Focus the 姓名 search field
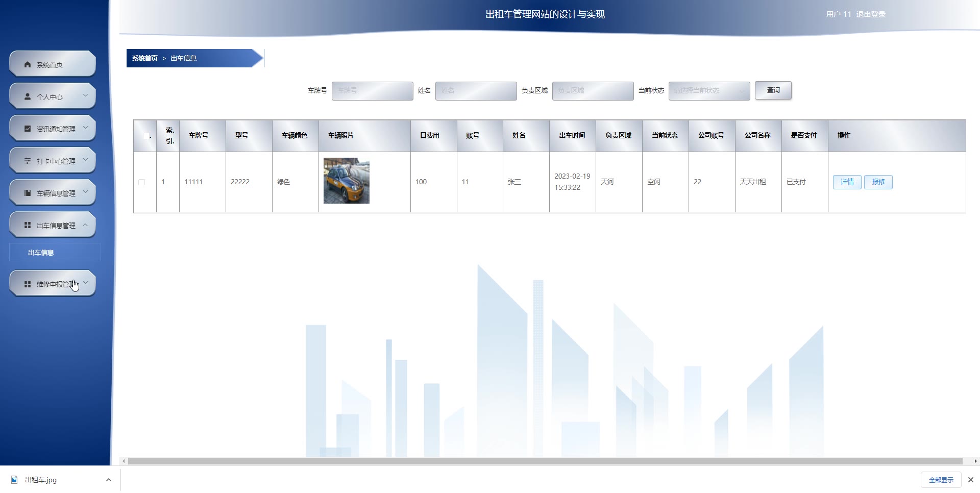Screen dimensions: 980x493 [x=476, y=91]
